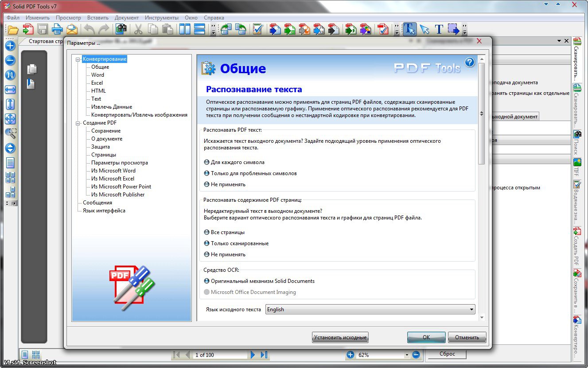
Task: Select Защита under Создание PDF
Action: point(101,147)
